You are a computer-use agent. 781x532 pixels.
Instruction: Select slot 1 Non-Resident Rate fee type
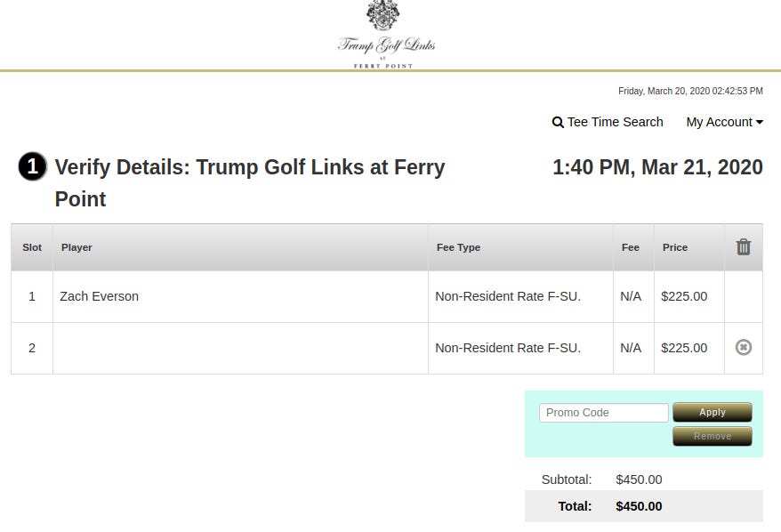508,296
